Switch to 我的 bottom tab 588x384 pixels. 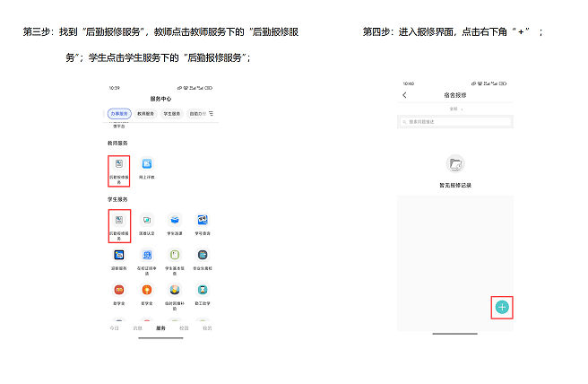tap(207, 328)
